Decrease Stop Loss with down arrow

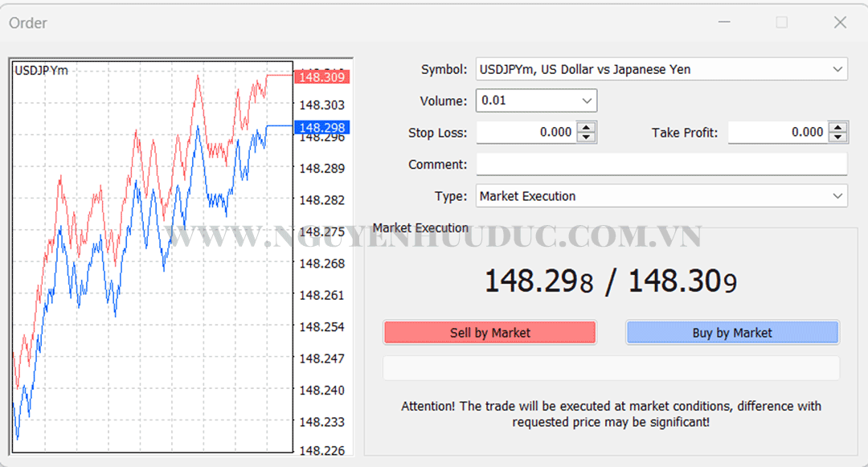[x=586, y=137]
